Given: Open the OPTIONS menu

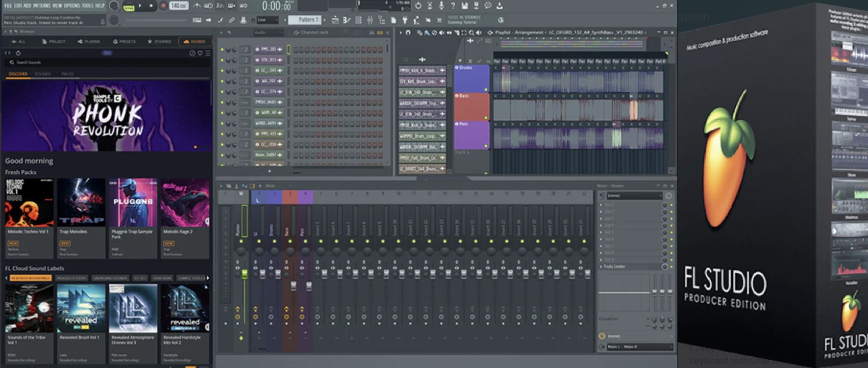Looking at the screenshot, I should point(72,5).
